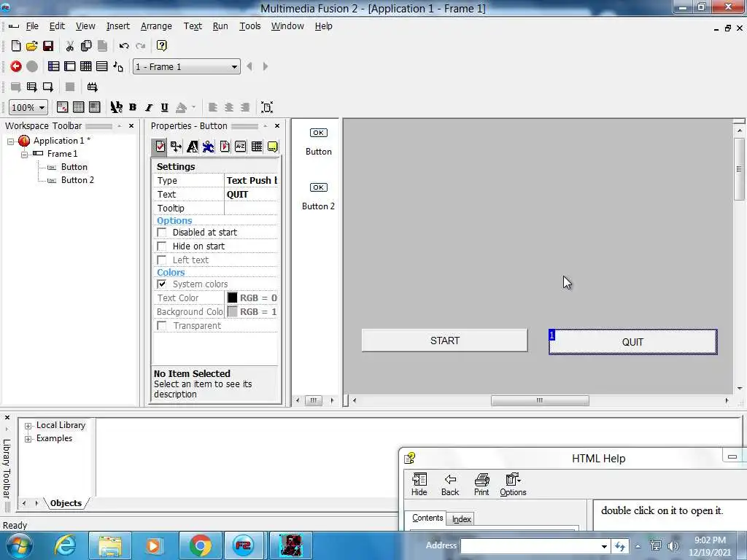The height and width of the screenshot is (560, 747).
Task: Click the Run application icon
Action: click(32, 87)
